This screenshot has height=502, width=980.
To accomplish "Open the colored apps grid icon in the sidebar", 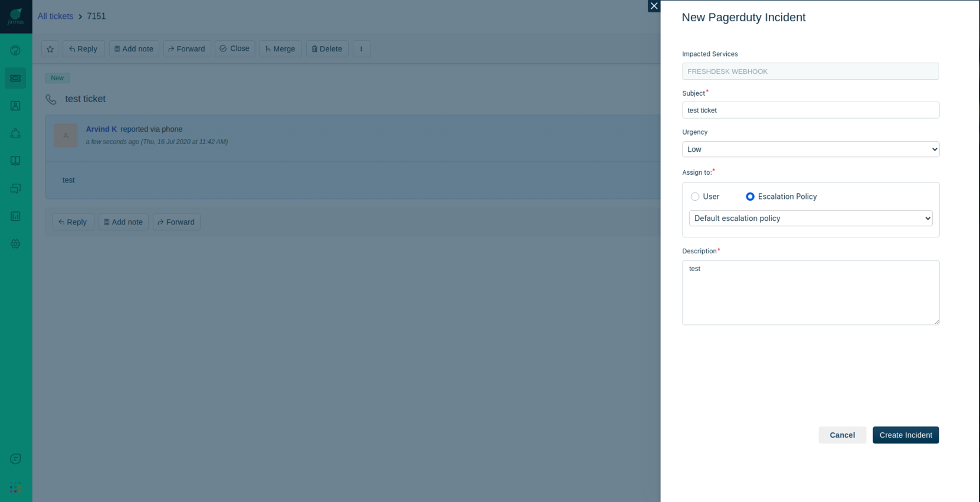I will click(15, 488).
